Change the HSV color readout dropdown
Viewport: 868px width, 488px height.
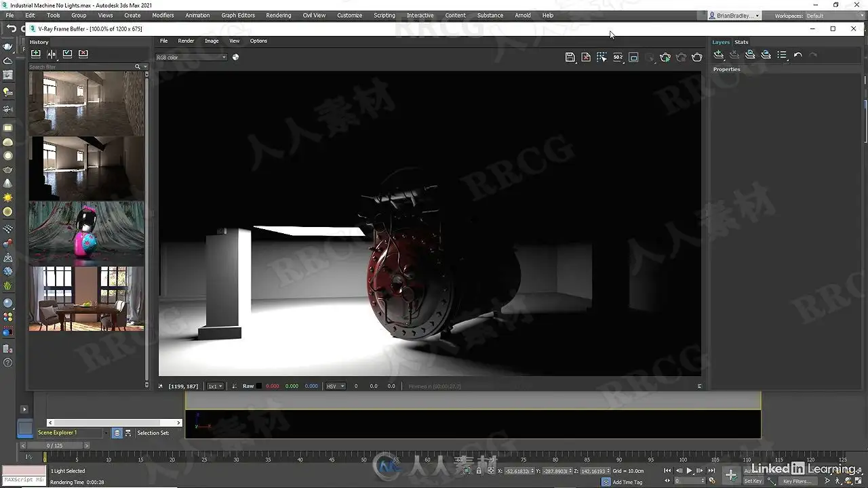[x=335, y=386]
